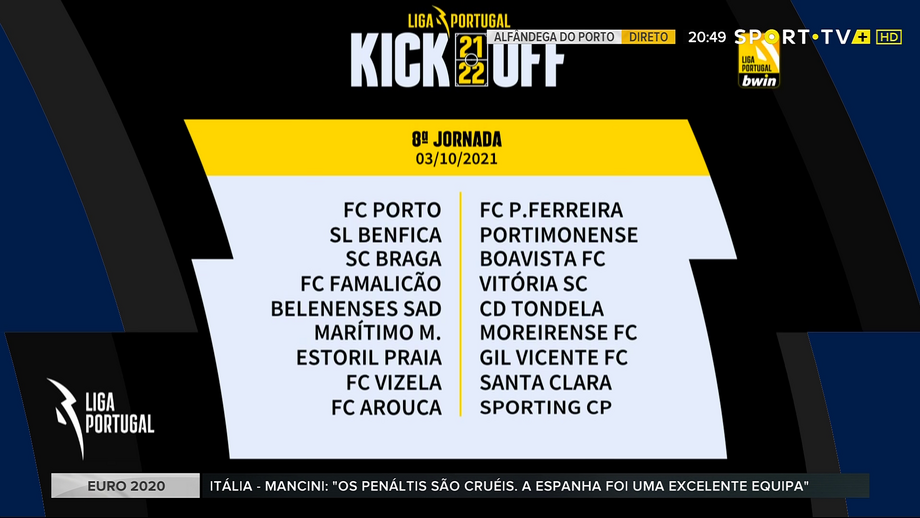920x518 pixels.
Task: Select the DIRETO live indicator
Action: coord(648,37)
